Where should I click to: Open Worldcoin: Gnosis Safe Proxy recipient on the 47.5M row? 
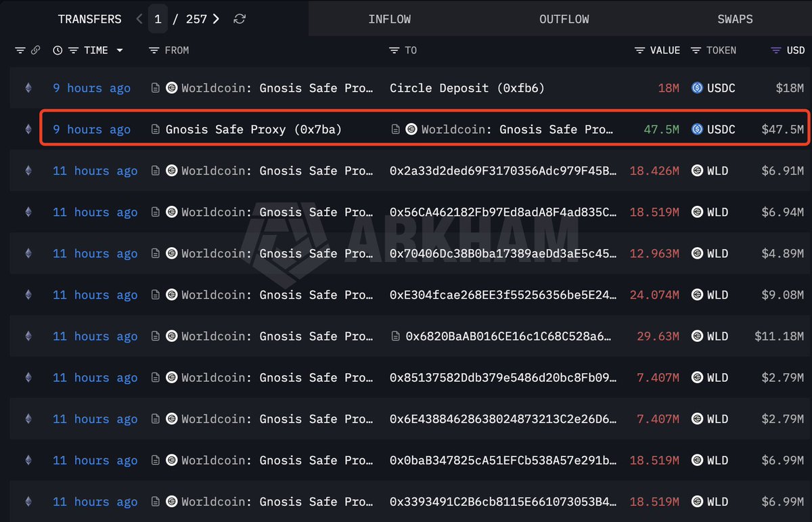click(518, 129)
